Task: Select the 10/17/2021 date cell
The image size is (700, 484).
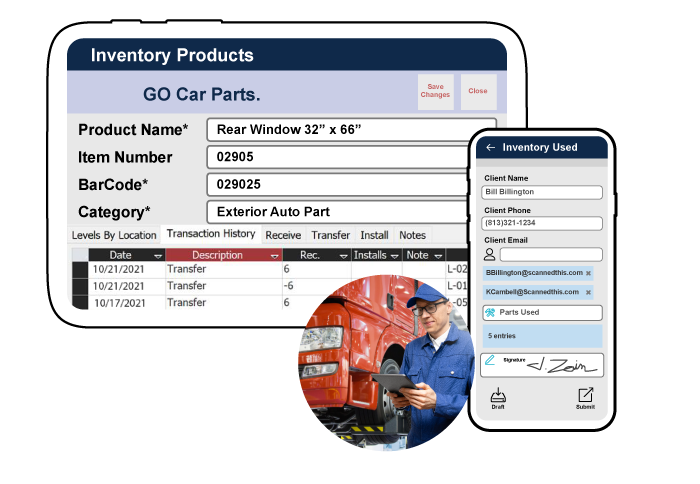Action: point(126,303)
